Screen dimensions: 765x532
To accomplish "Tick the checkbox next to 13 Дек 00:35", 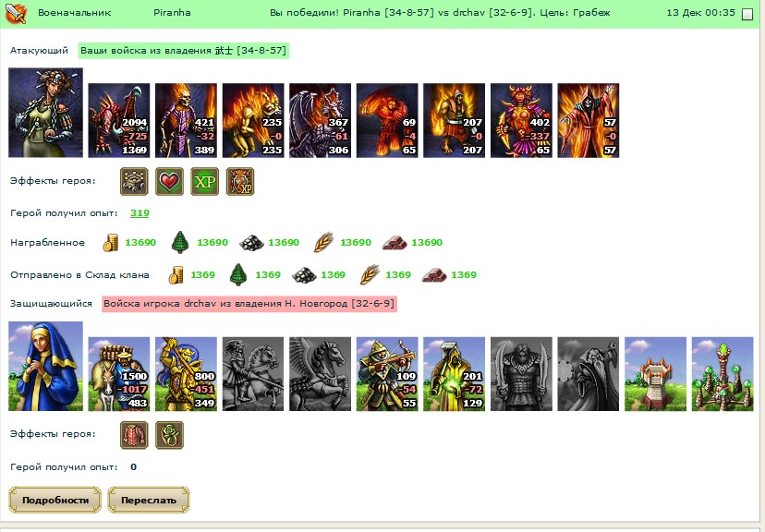I will [x=747, y=14].
